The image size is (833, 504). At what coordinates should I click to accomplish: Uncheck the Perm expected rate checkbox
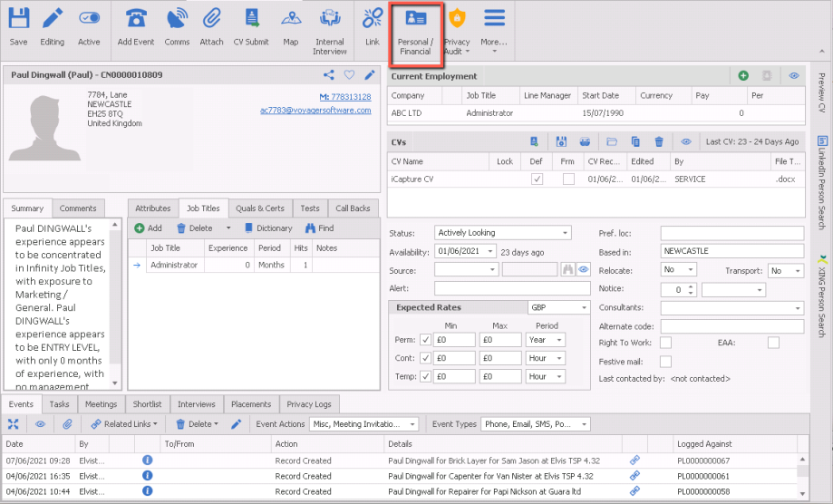[426, 340]
